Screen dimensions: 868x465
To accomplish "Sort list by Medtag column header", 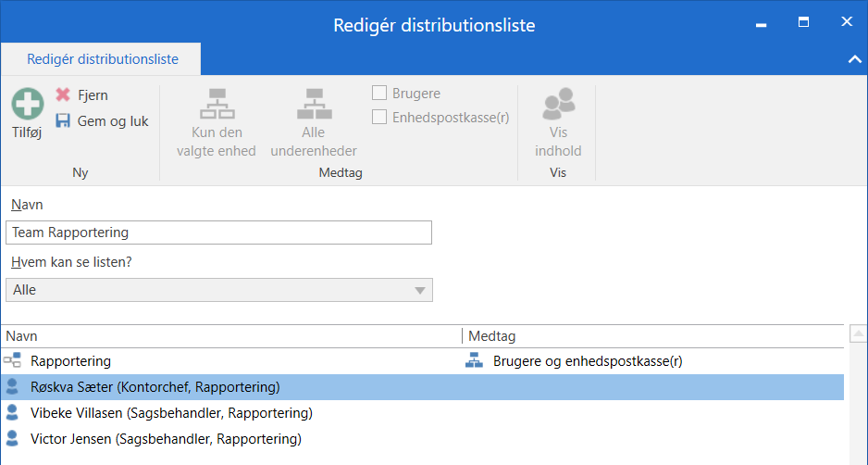I will [x=653, y=336].
